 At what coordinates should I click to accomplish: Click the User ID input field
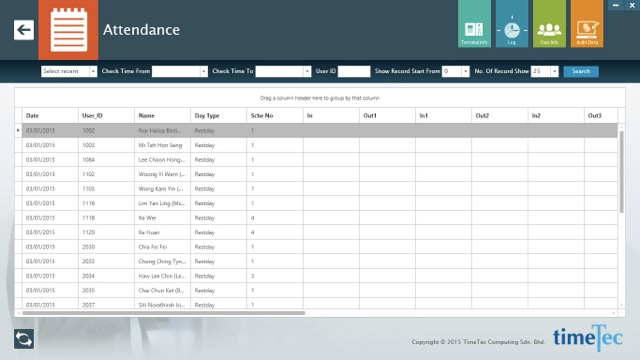tap(354, 71)
